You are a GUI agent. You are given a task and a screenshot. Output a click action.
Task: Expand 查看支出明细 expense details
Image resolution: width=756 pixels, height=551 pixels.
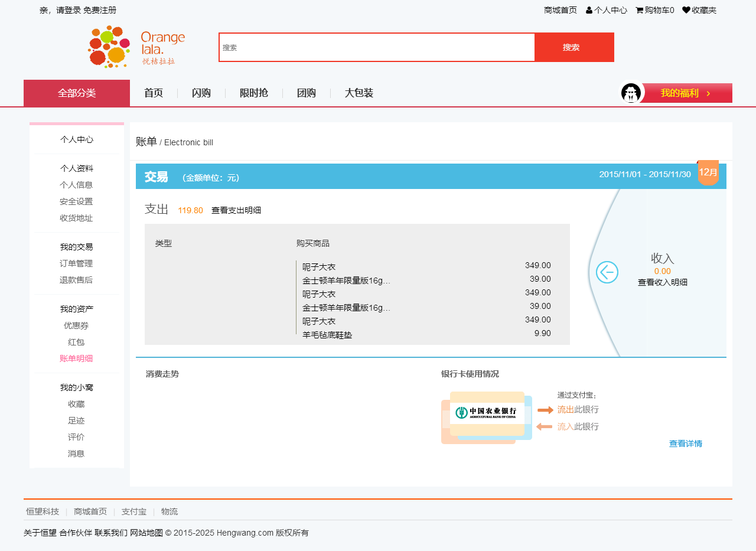pyautogui.click(x=236, y=210)
